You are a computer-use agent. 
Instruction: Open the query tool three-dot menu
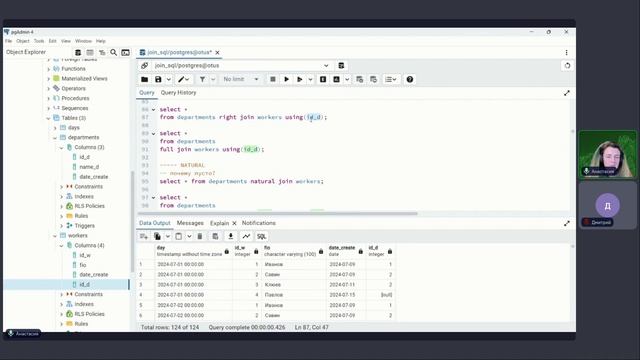pos(567,52)
